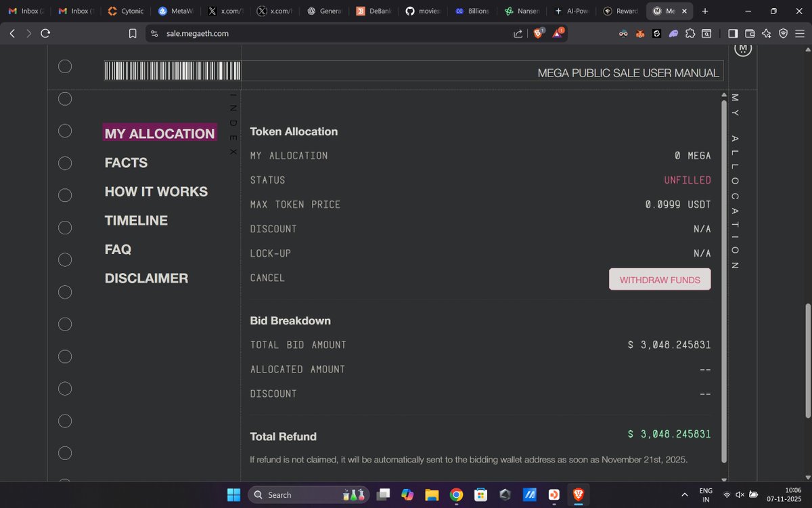
Task: Switch to the Nansen tab
Action: 522,11
